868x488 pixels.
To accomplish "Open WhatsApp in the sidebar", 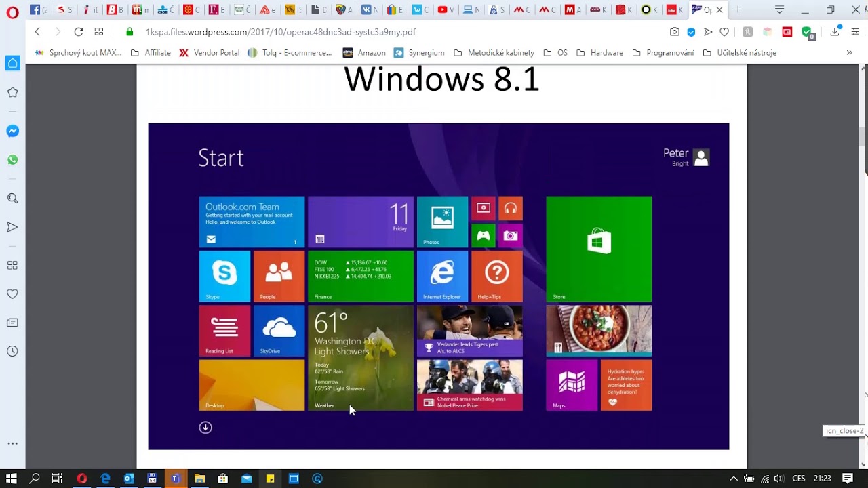I will 12,160.
